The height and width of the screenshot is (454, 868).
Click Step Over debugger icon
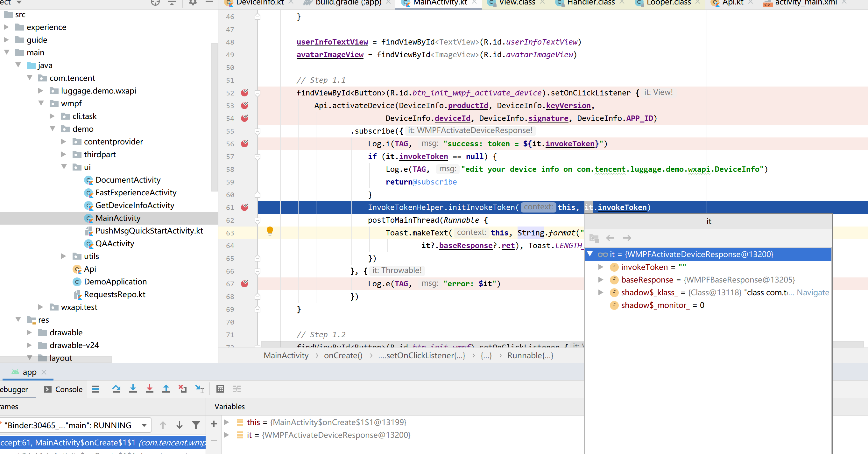point(116,389)
